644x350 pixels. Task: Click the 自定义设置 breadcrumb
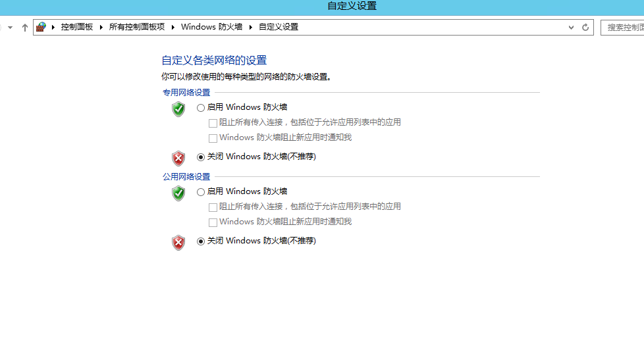(x=279, y=27)
